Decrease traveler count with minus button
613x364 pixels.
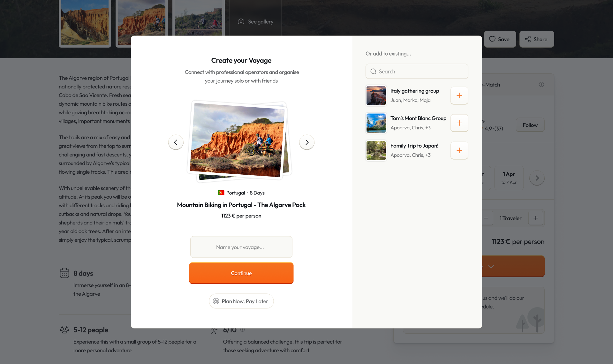coord(486,218)
